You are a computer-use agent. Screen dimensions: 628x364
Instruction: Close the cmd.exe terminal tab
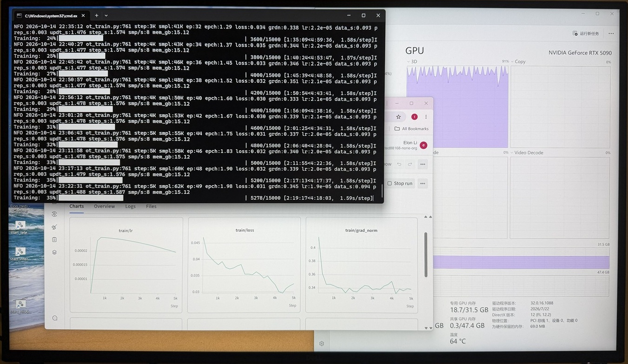click(83, 16)
